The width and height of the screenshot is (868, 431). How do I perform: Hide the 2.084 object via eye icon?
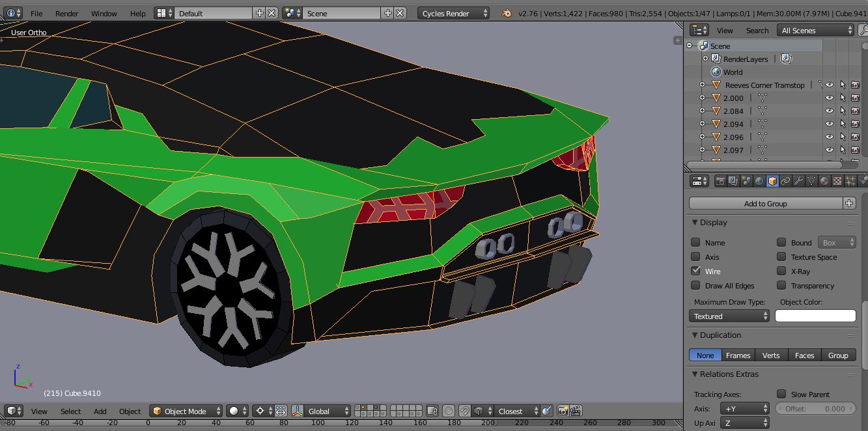point(830,111)
